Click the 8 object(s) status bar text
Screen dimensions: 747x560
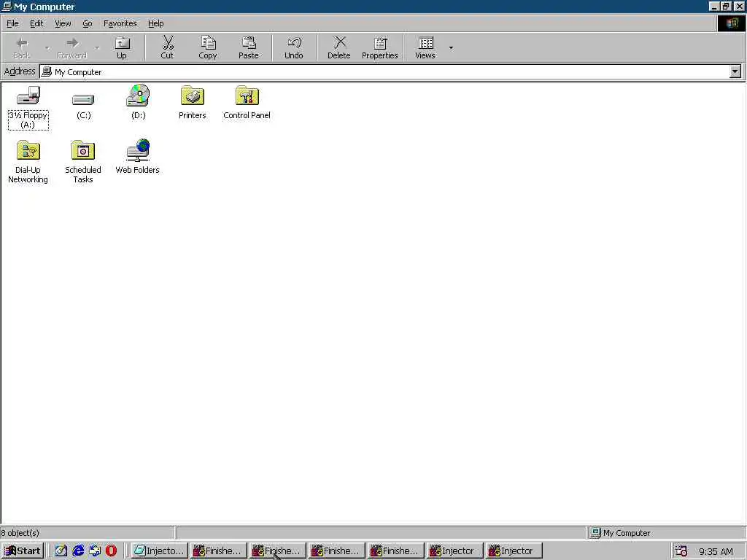pyautogui.click(x=20, y=533)
